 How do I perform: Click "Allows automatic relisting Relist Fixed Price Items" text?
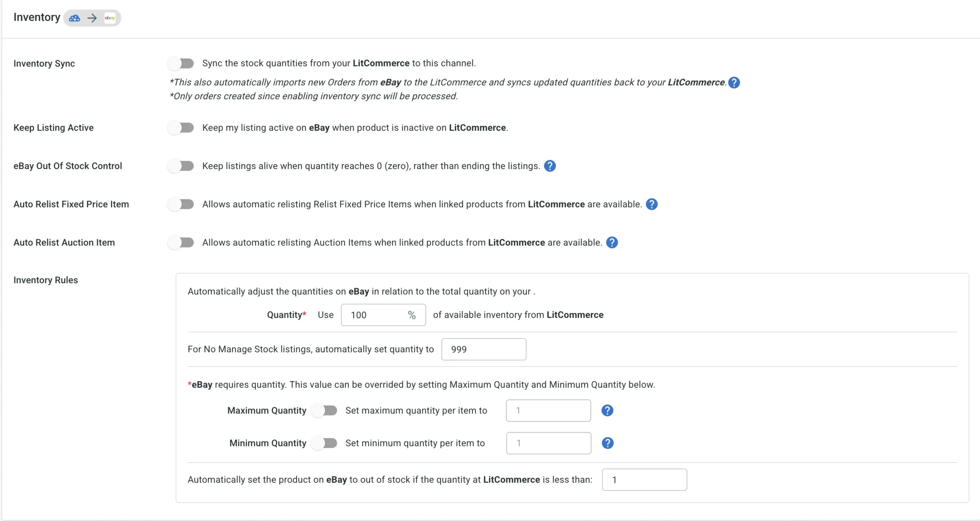[x=422, y=204]
